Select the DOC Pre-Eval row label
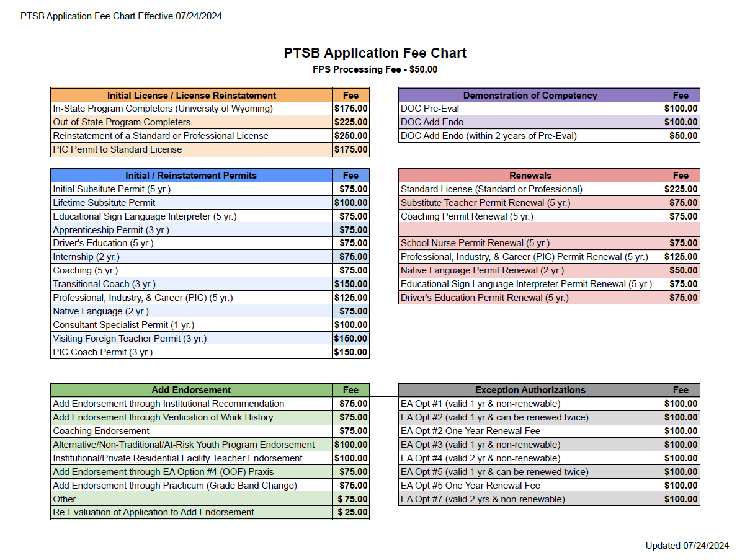The width and height of the screenshot is (750, 560). pos(430,109)
